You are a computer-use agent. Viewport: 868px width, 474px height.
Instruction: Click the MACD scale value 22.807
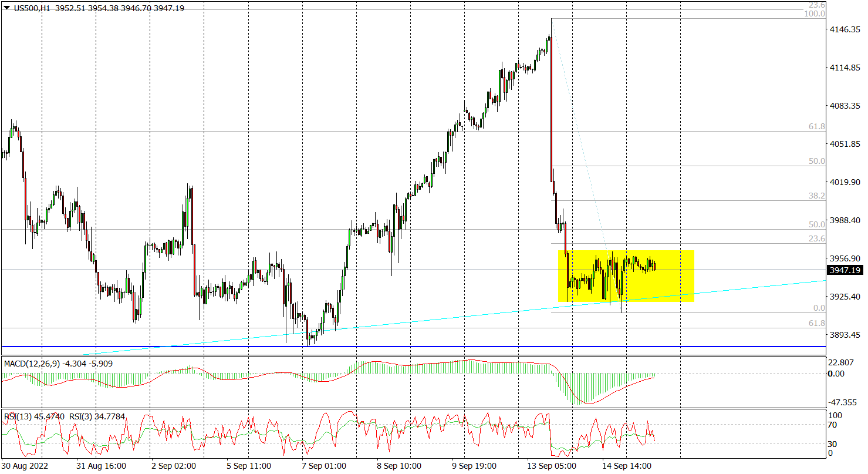click(842, 362)
